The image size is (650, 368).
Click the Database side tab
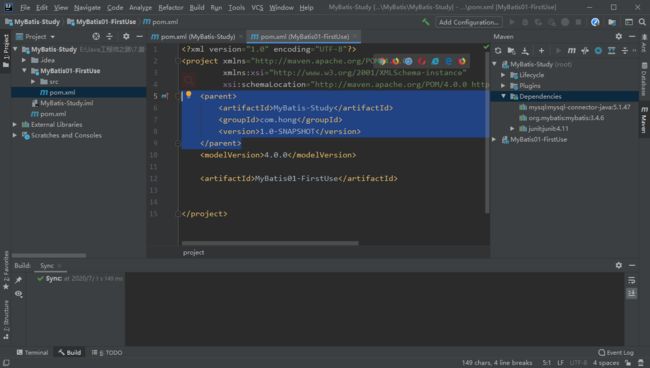point(644,79)
